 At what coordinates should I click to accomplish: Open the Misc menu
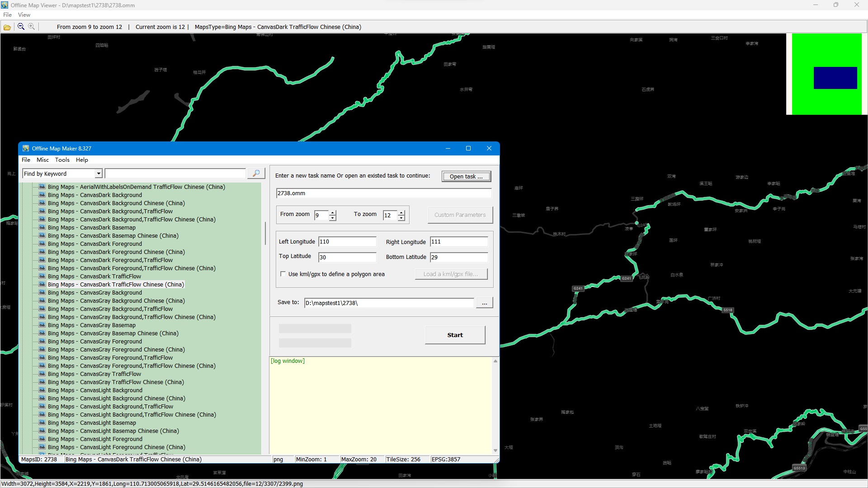click(x=42, y=160)
